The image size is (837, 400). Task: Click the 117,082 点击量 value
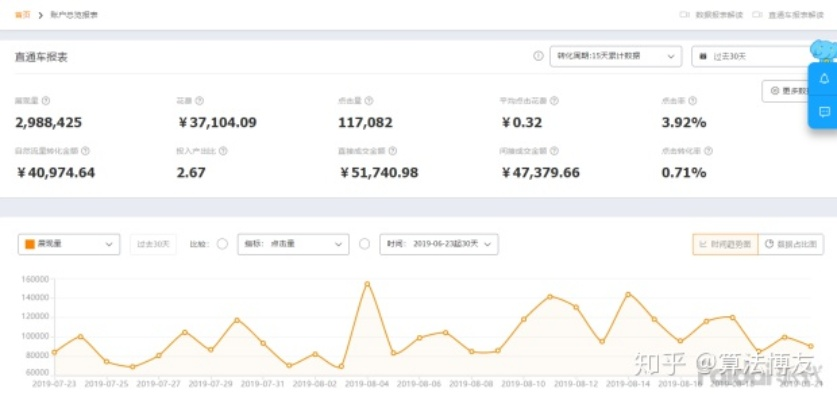(365, 123)
